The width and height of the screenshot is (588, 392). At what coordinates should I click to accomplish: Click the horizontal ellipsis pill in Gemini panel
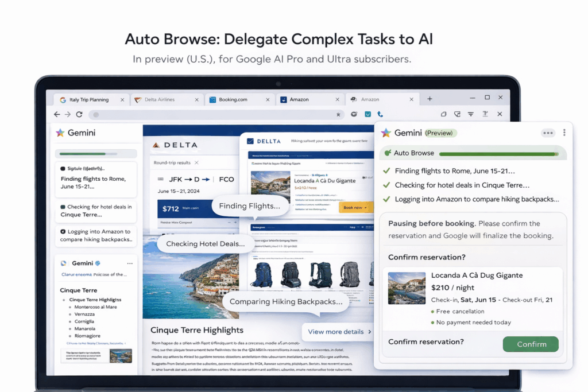[548, 133]
